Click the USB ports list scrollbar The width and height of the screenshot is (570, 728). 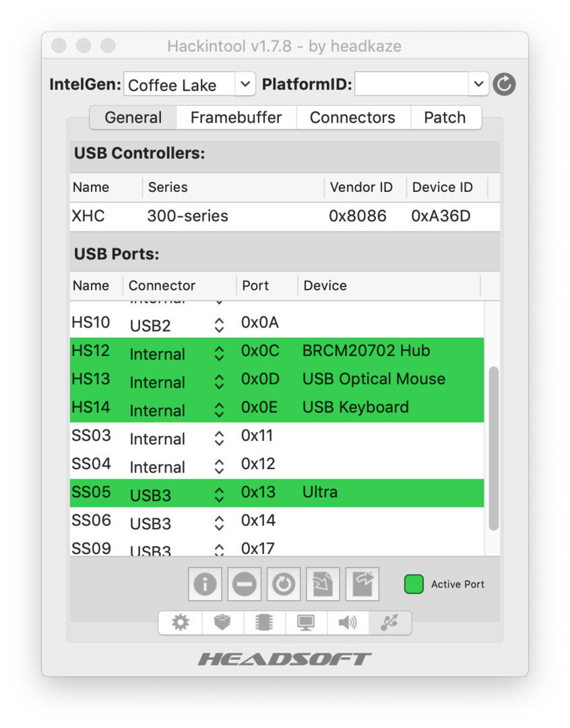point(494,448)
